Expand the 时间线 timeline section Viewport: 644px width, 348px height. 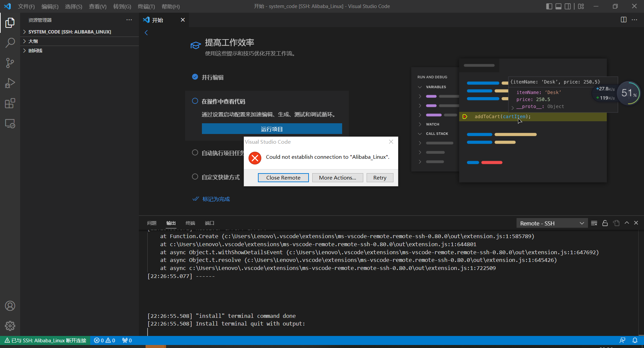[x=79, y=51]
